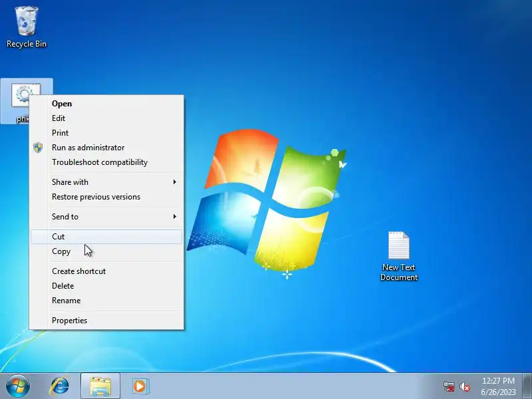The image size is (532, 399).
Task: Select Print from the context menu
Action: 106,132
